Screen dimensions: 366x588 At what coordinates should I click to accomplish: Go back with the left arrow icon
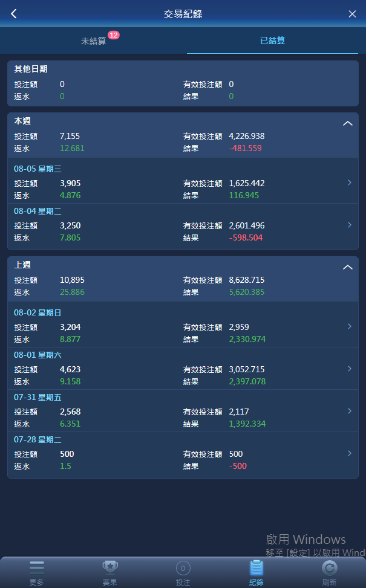pos(14,14)
